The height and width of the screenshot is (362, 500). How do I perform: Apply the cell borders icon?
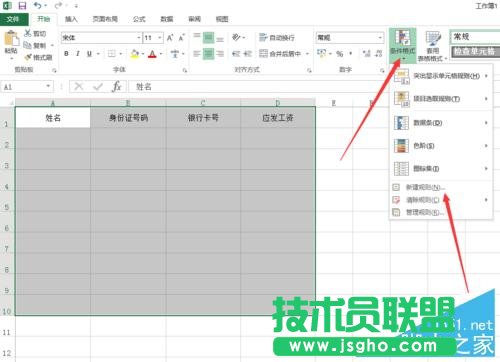[x=112, y=53]
